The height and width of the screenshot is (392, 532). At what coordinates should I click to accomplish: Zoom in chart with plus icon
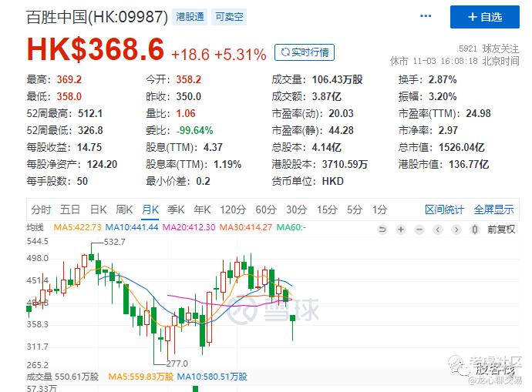tap(401, 230)
